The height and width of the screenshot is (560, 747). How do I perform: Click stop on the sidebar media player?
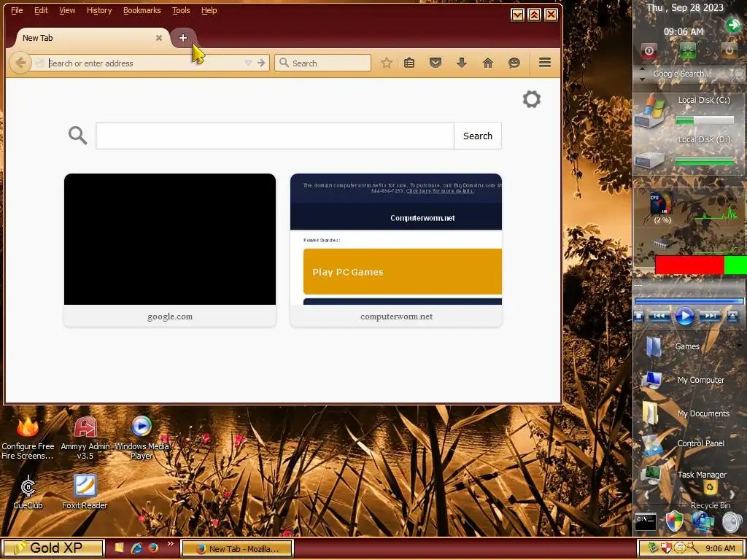639,316
